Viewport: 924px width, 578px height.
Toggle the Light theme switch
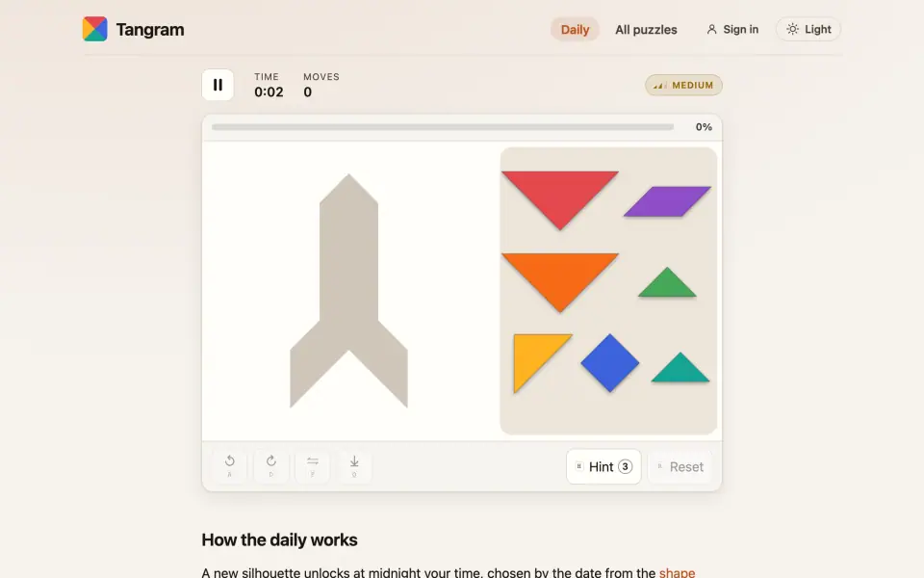point(808,29)
